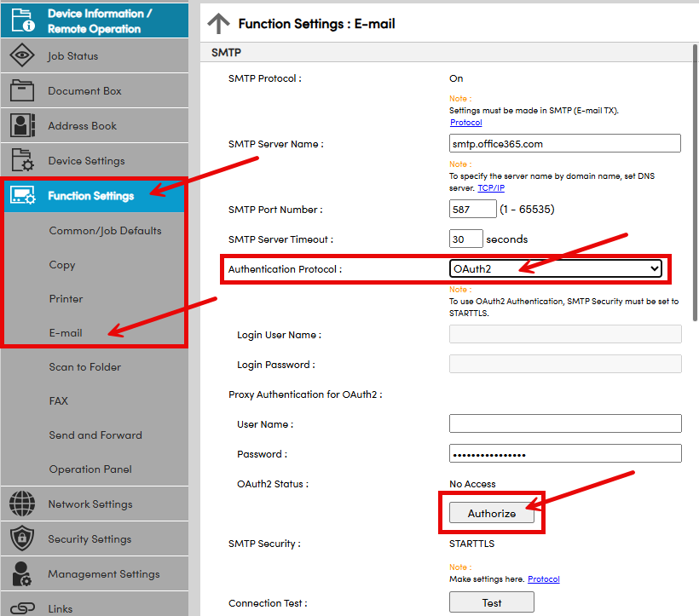Image resolution: width=699 pixels, height=616 pixels.
Task: Select Common/Job Defaults submenu
Action: 105,231
